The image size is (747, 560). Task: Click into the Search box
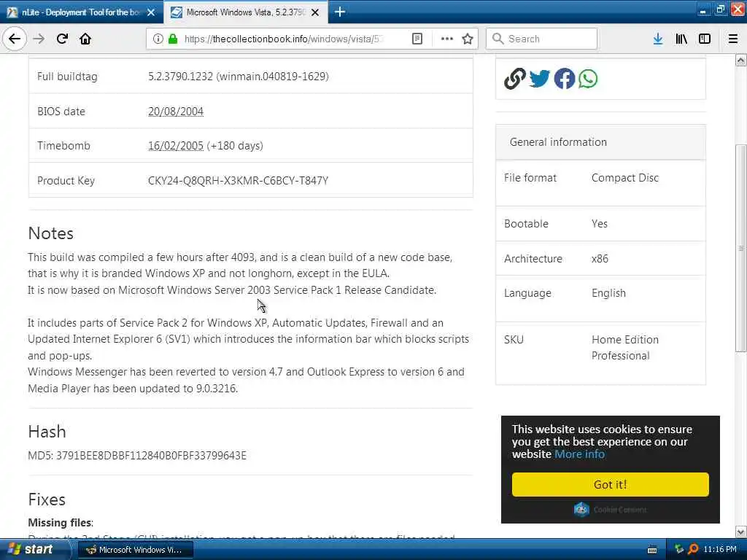pyautogui.click(x=542, y=39)
